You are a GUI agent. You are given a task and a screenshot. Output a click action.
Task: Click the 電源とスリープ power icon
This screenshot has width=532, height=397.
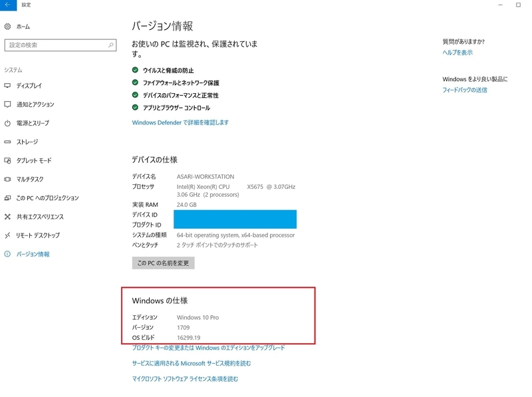(7, 123)
